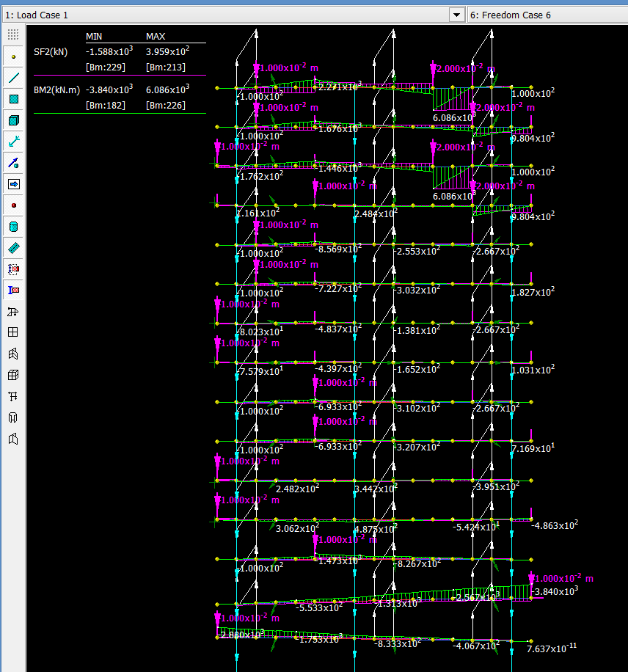628x672 pixels.
Task: Toggle plate display with cyan square icon
Action: coord(13,98)
